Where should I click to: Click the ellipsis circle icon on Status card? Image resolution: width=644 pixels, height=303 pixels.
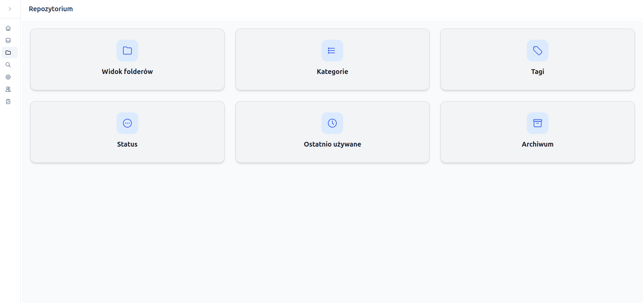coord(127,123)
